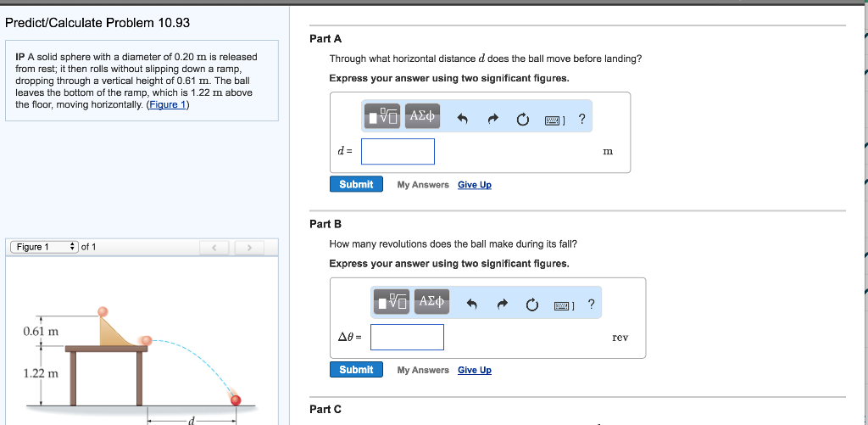
Task: Undo last entry in Part B
Action: click(x=473, y=305)
